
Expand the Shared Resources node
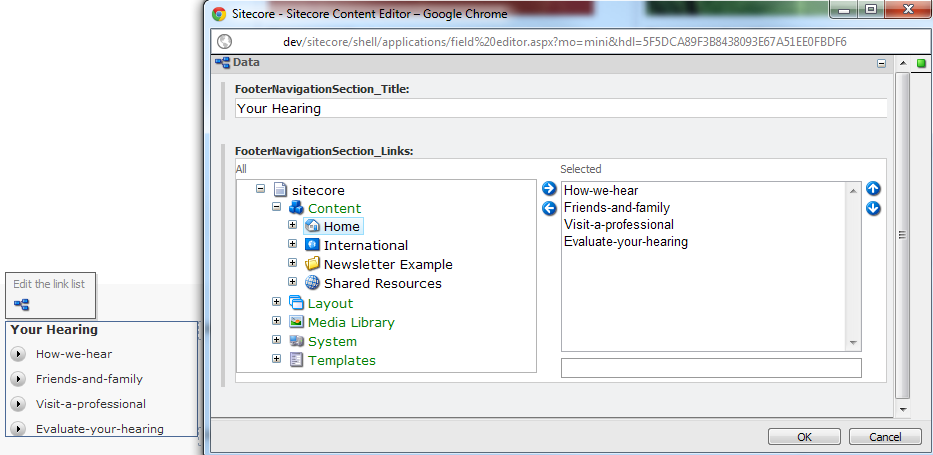292,281
